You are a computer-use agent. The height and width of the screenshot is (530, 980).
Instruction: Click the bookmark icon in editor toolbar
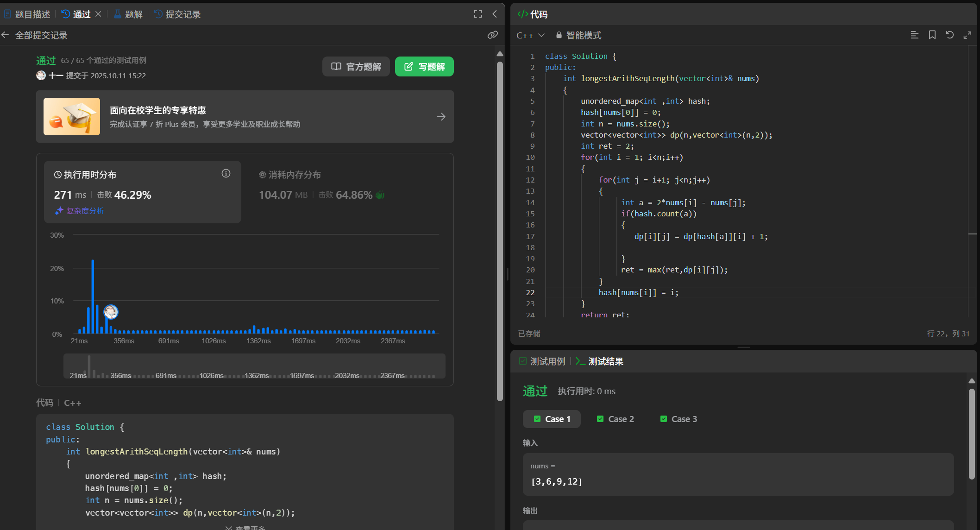pyautogui.click(x=932, y=35)
